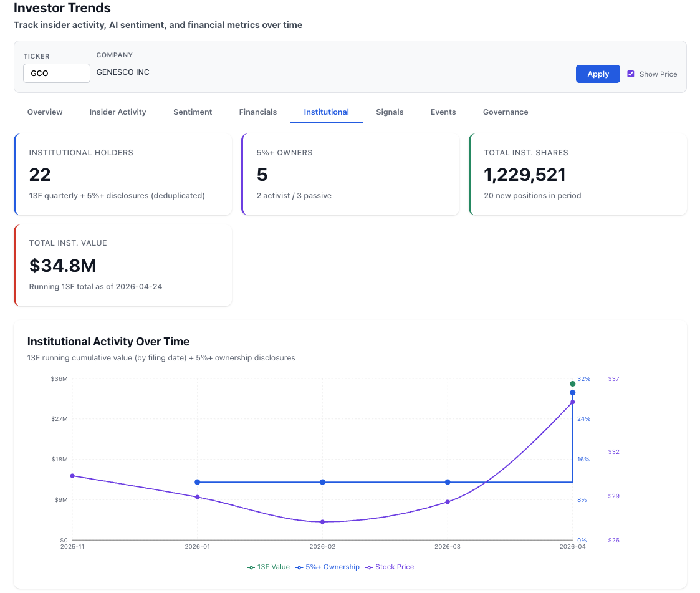The width and height of the screenshot is (700, 593).
Task: Click blue 5%+ Ownership point at 2026-04
Action: click(x=573, y=392)
